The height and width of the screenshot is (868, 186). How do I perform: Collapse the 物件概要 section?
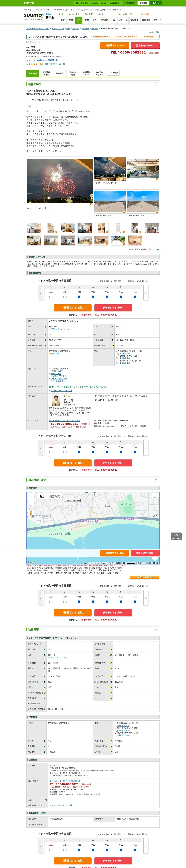click(x=156, y=629)
